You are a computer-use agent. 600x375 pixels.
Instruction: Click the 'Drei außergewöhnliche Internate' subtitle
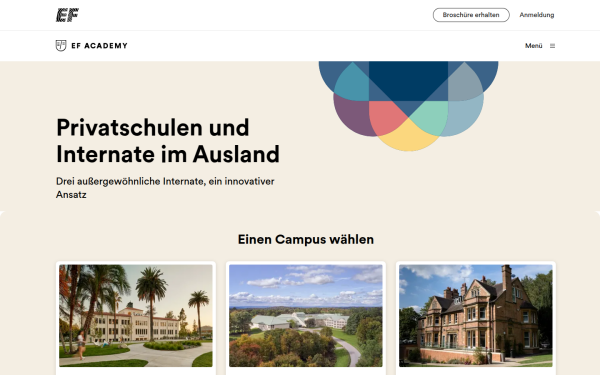165,188
